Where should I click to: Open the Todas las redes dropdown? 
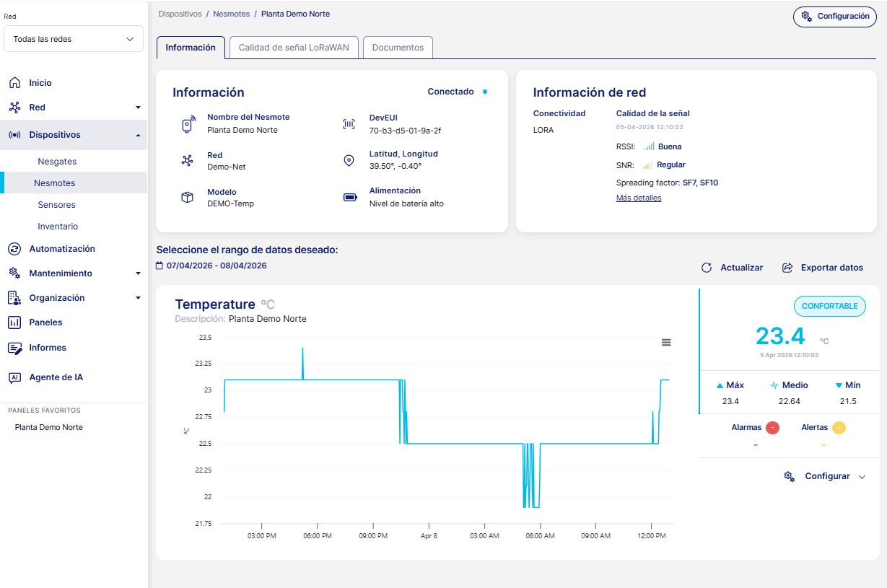click(74, 39)
